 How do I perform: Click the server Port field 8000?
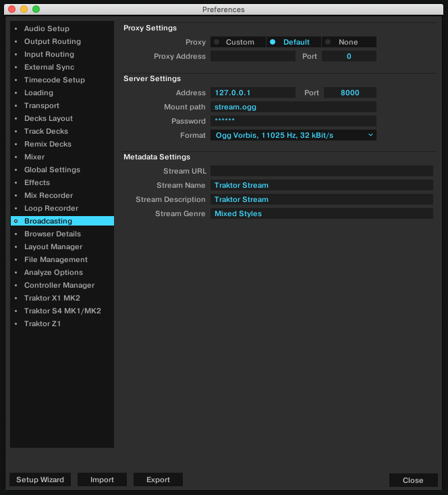point(350,93)
